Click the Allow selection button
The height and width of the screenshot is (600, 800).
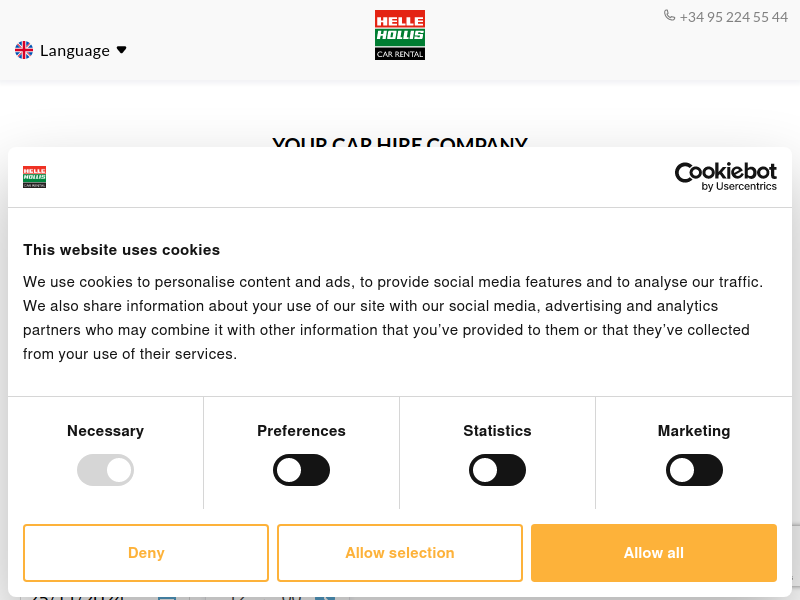400,553
